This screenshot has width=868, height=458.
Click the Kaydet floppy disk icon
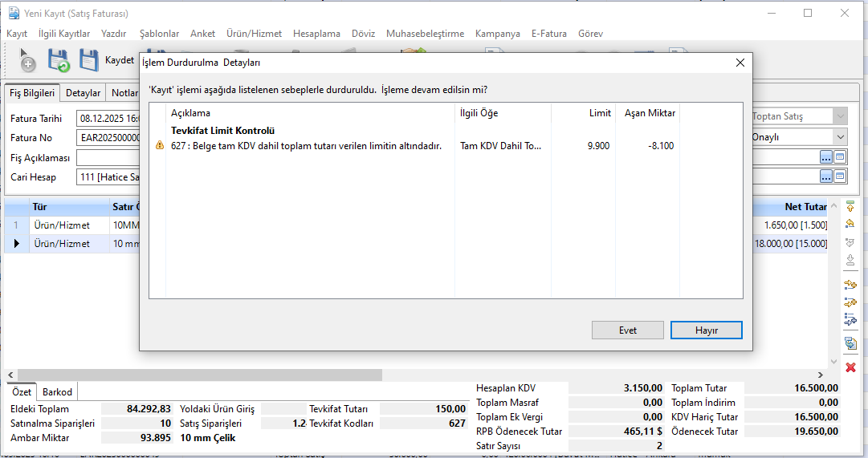89,60
